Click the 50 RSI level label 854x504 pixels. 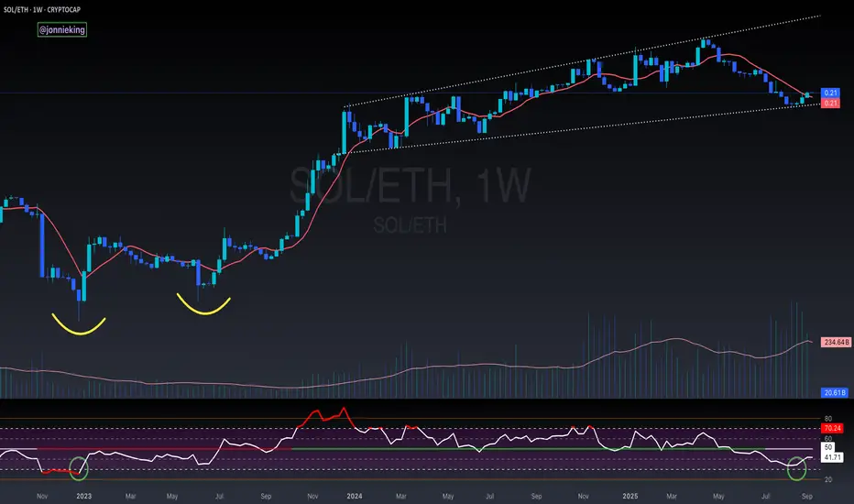827,447
